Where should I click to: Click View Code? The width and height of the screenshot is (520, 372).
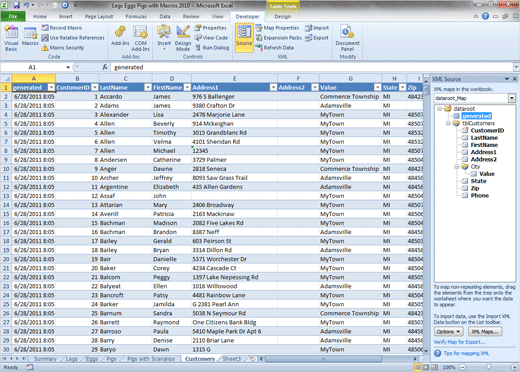211,38
